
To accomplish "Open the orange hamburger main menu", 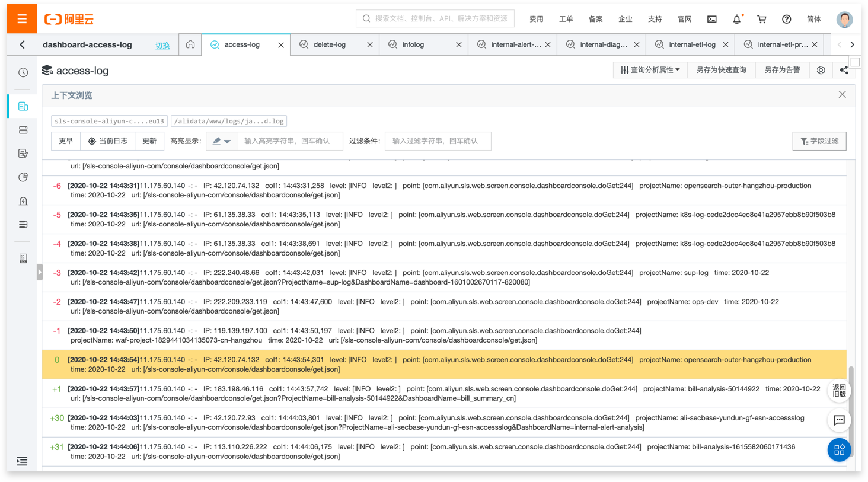I will pyautogui.click(x=22, y=19).
